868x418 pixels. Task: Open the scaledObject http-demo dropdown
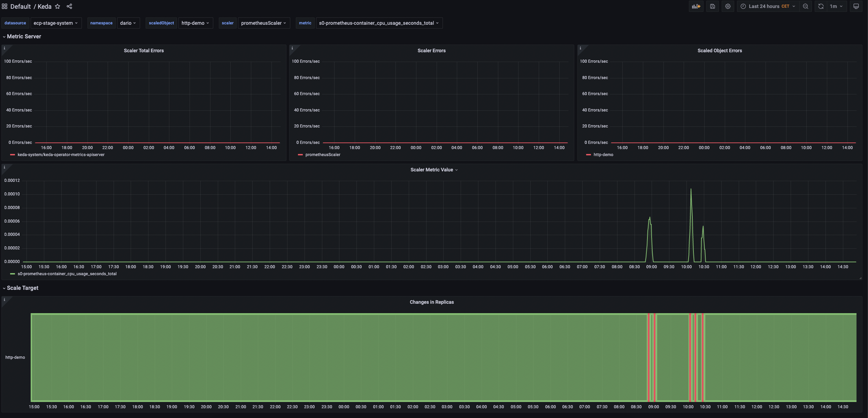[195, 23]
